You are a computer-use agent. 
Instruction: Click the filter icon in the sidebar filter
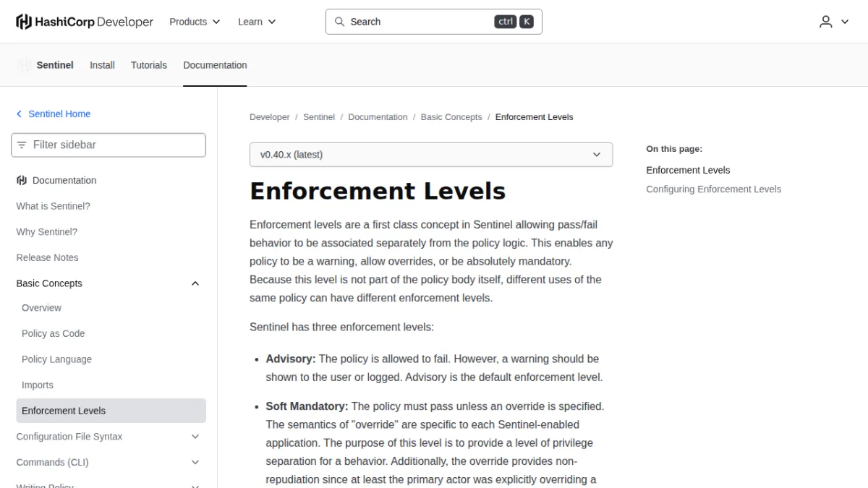pyautogui.click(x=22, y=145)
